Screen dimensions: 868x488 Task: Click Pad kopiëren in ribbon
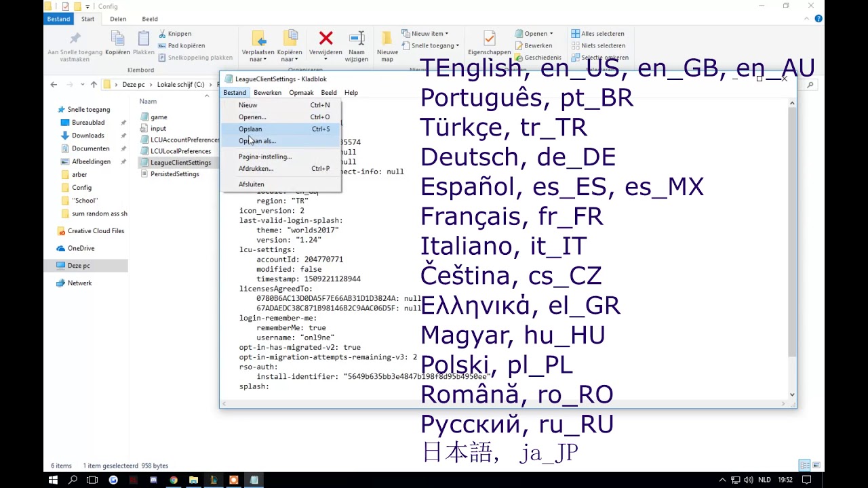point(181,45)
